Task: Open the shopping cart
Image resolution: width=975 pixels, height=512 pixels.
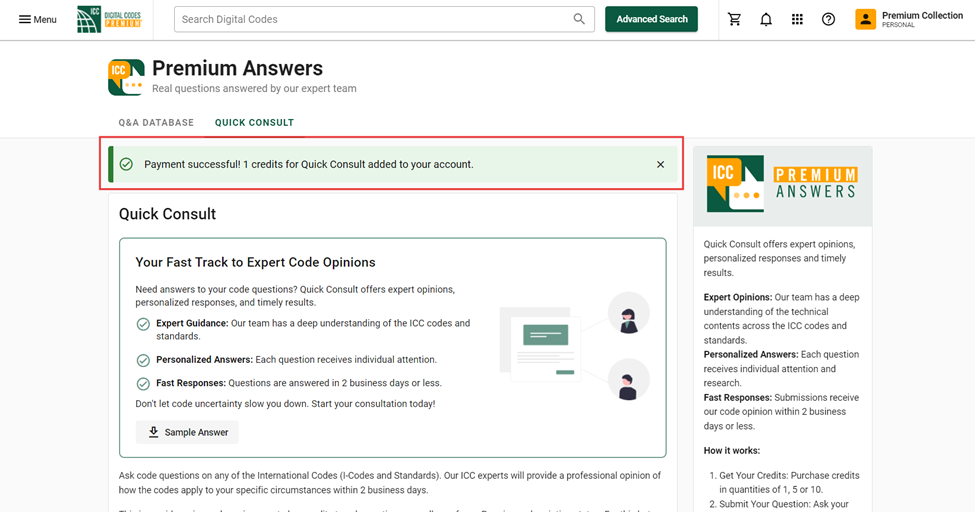Action: [734, 19]
